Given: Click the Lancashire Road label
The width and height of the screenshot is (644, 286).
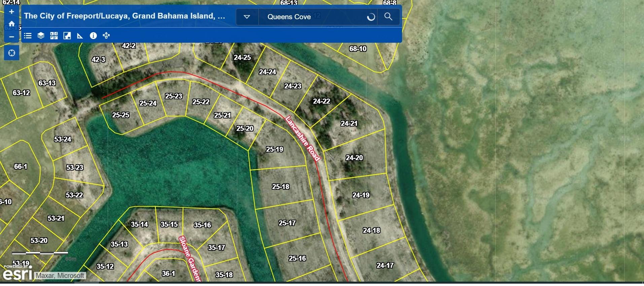Looking at the screenshot, I should [302, 138].
